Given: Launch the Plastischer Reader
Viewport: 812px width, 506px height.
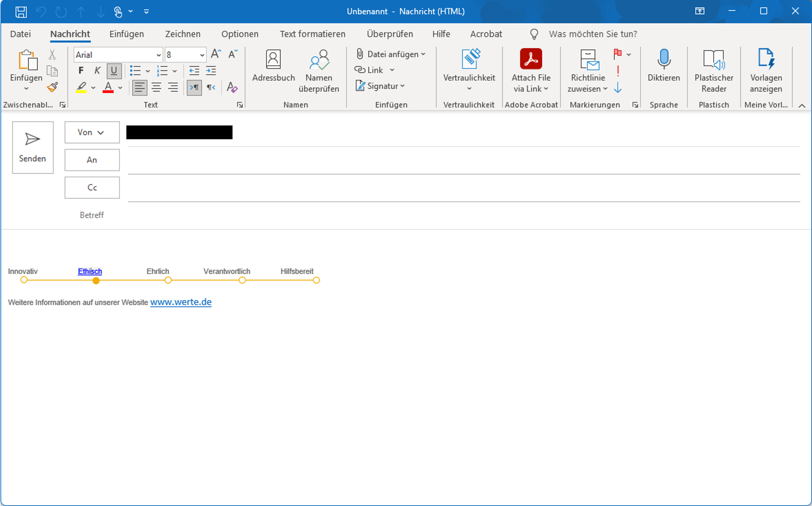Looking at the screenshot, I should tap(714, 71).
